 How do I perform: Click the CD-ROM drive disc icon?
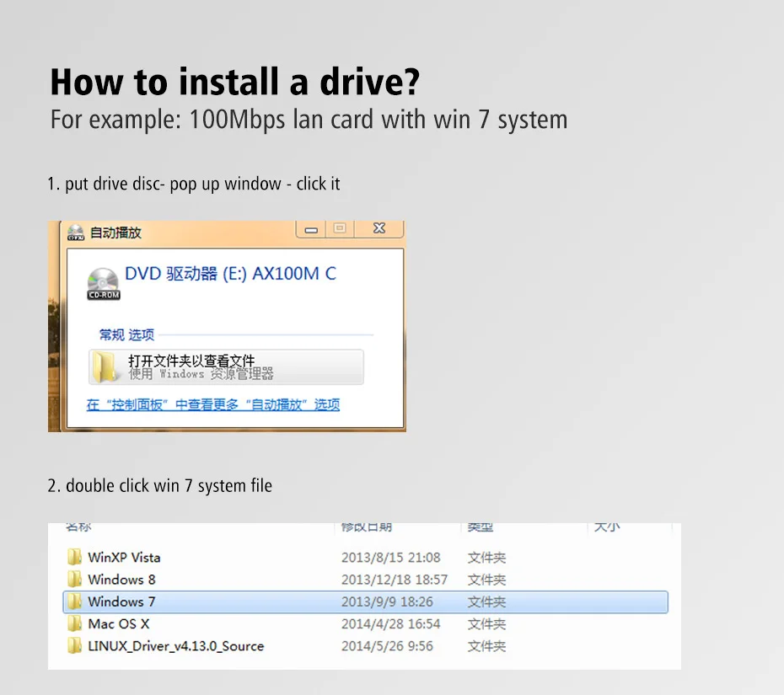click(x=104, y=284)
